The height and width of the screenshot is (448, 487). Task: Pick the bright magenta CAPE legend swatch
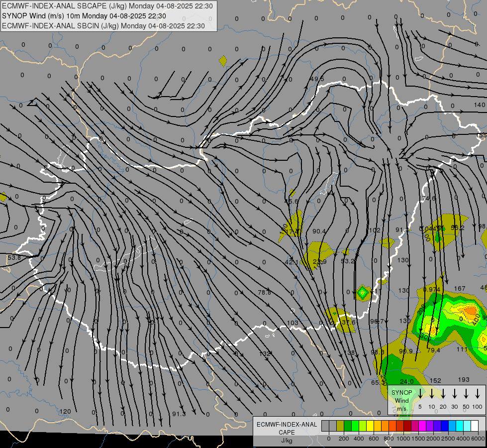pyautogui.click(x=422, y=426)
